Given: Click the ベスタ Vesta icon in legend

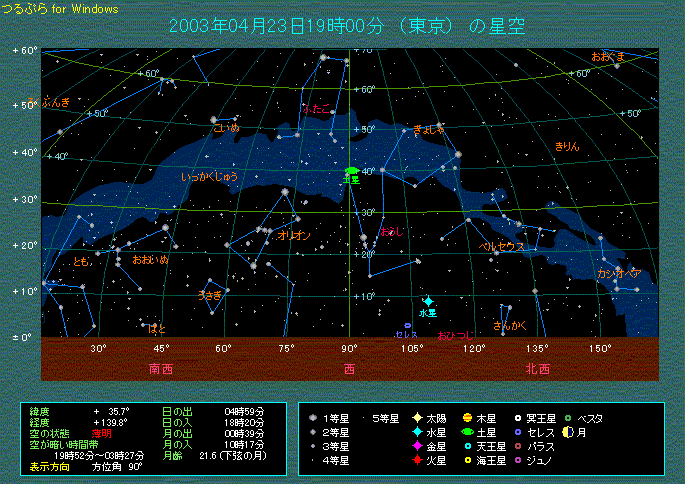Looking at the screenshot, I should 568,418.
